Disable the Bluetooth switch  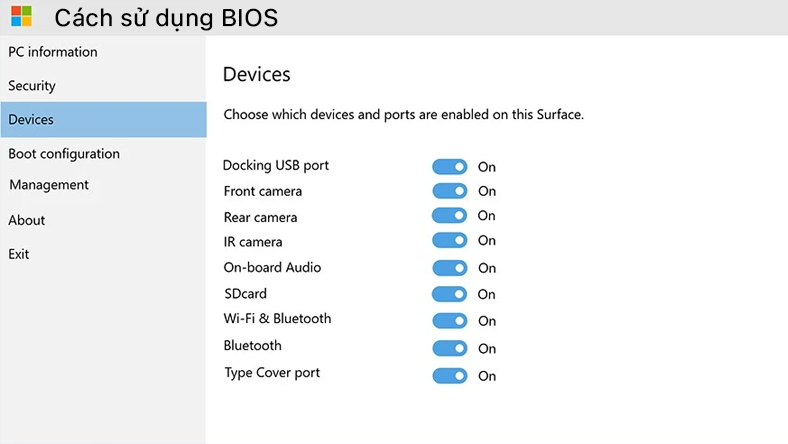[450, 348]
